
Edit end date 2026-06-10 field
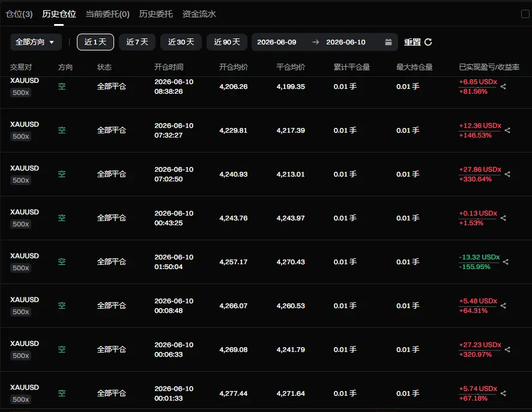346,42
